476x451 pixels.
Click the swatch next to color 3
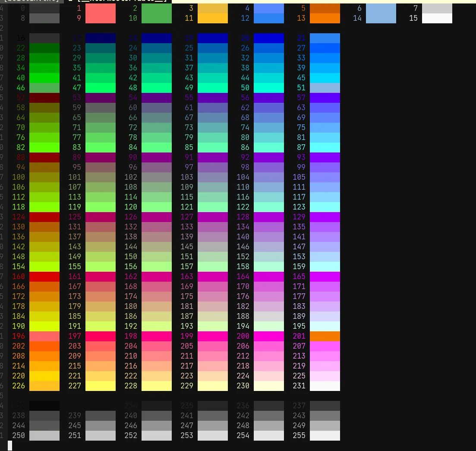coord(212,9)
